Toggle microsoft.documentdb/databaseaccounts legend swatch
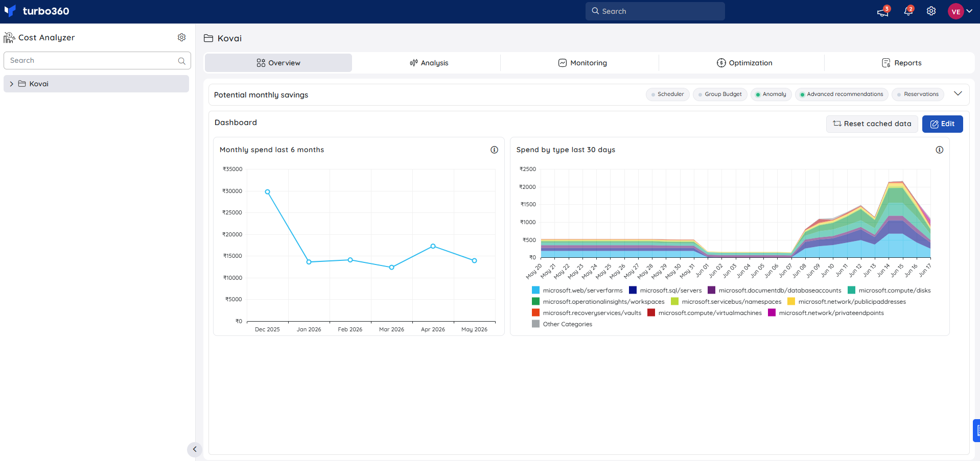980x461 pixels. (x=711, y=290)
